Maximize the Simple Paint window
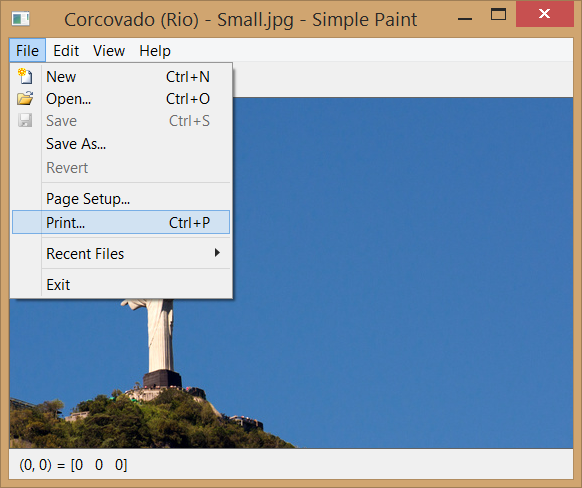The height and width of the screenshot is (488, 582). tap(498, 14)
